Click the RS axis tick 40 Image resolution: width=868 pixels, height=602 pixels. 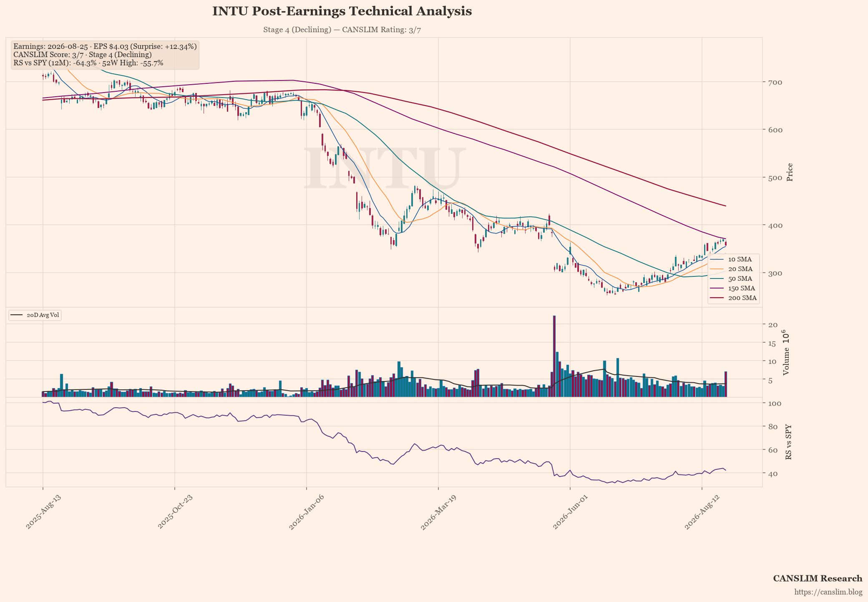(772, 473)
